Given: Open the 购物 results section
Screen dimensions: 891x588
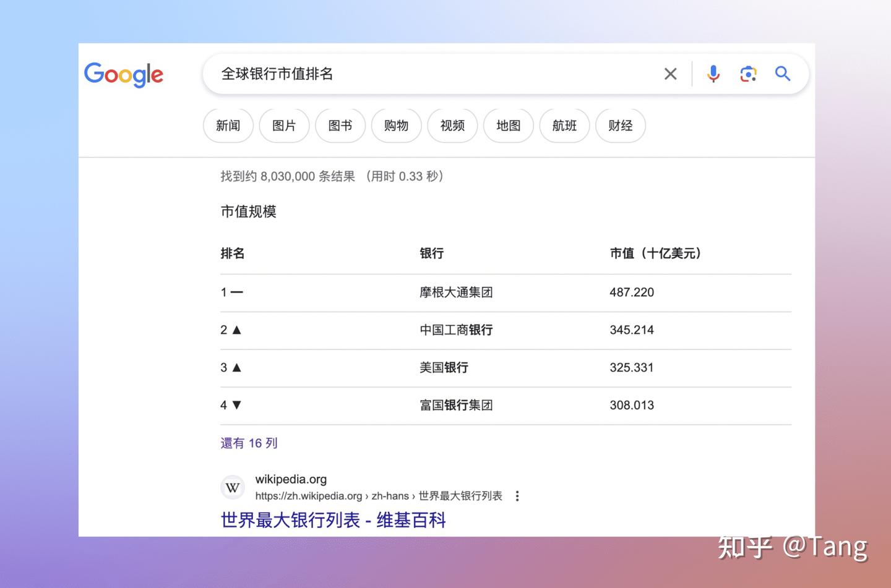Looking at the screenshot, I should click(x=396, y=126).
